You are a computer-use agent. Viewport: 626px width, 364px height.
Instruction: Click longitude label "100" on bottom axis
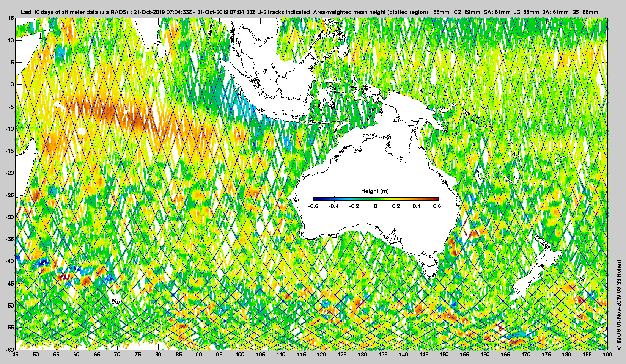coord(240,355)
